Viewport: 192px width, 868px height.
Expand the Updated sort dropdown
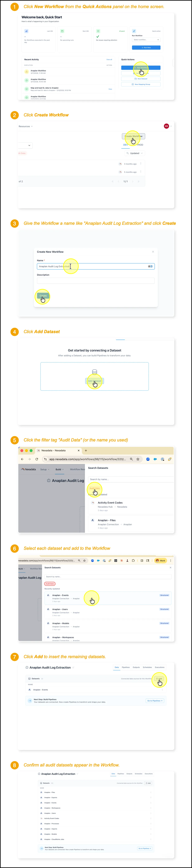tap(135, 153)
